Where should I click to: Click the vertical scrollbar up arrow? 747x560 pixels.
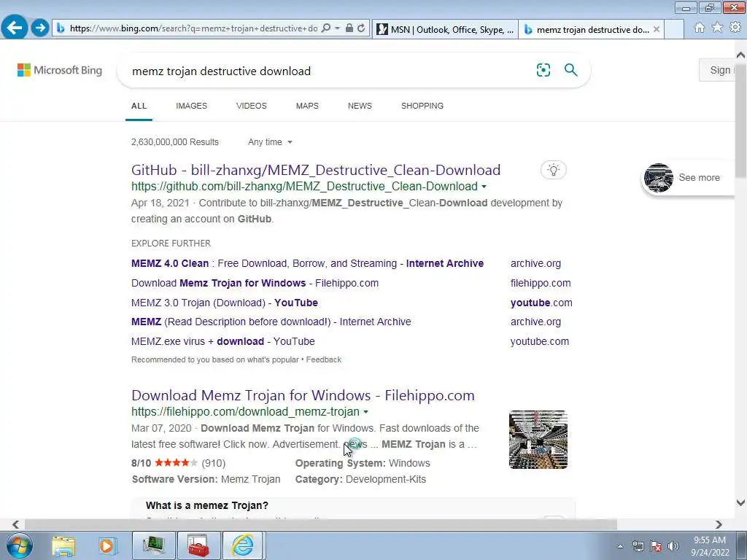[740, 55]
